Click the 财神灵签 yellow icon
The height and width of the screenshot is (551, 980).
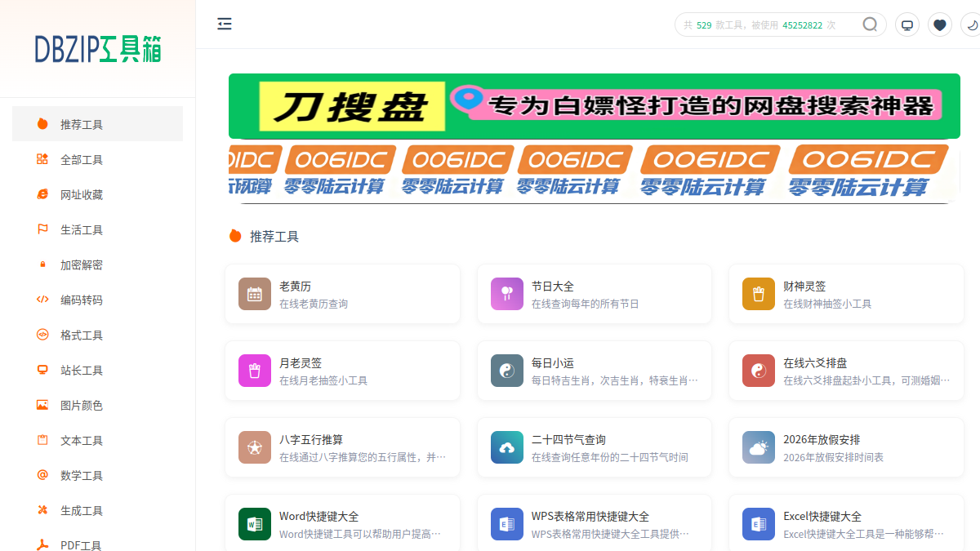coord(759,294)
